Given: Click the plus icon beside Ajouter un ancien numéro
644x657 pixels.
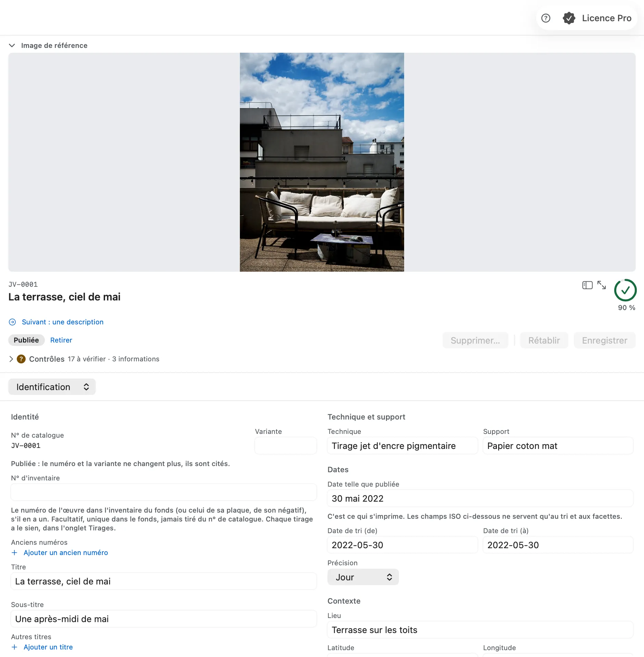Looking at the screenshot, I should [x=14, y=553].
